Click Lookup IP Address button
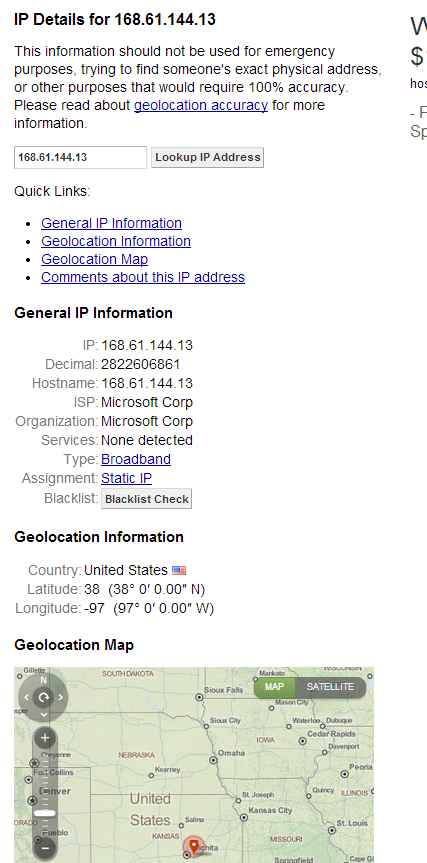The image size is (427, 863). 207,157
